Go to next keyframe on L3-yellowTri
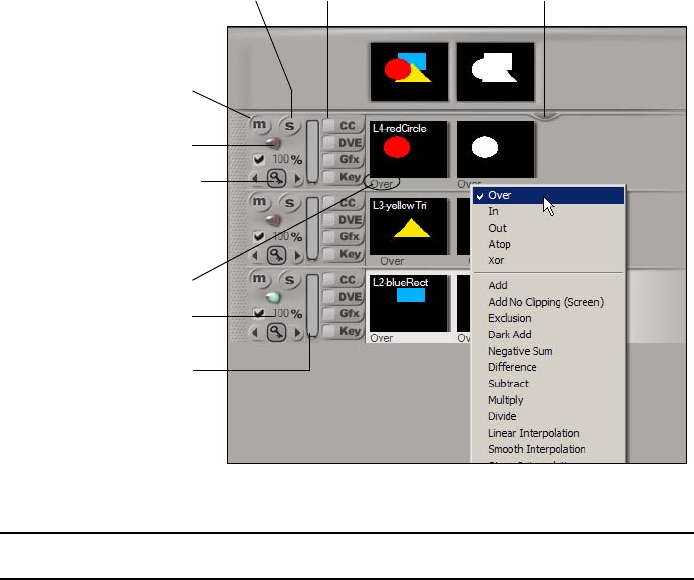The height and width of the screenshot is (580, 694). click(297, 255)
